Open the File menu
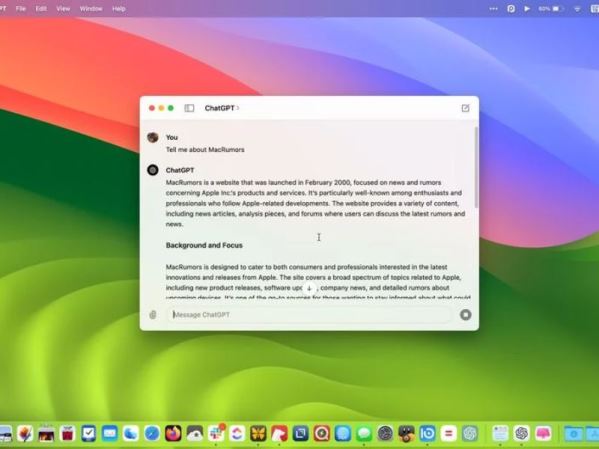 point(21,8)
